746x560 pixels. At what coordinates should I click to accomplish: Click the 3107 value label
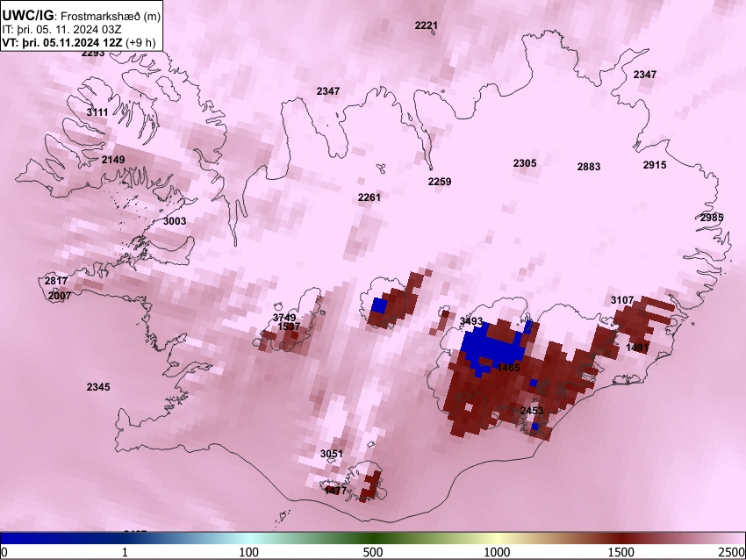[x=622, y=300]
